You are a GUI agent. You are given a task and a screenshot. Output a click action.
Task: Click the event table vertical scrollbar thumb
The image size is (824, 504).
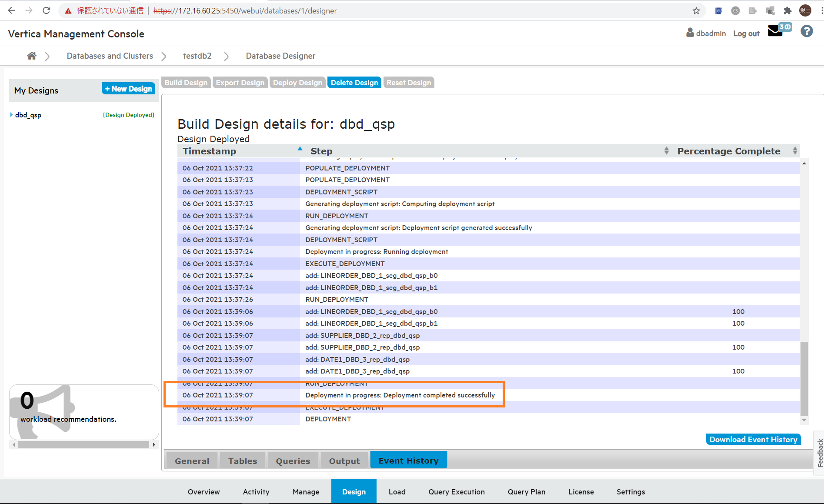click(x=804, y=378)
